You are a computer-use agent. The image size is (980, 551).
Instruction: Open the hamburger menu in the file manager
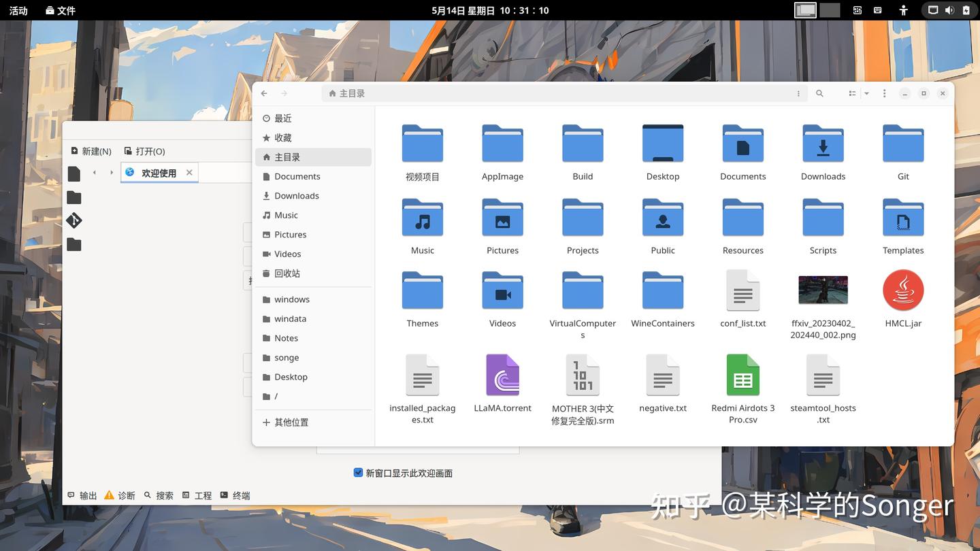click(884, 93)
